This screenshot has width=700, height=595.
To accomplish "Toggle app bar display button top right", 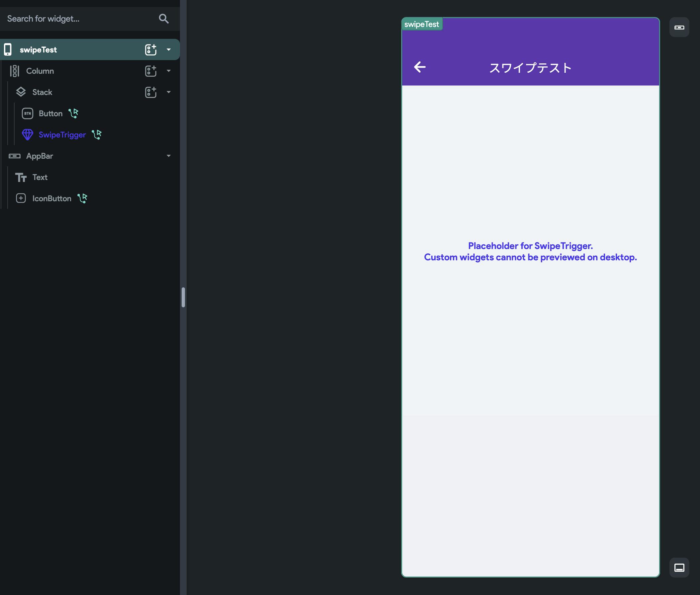I will click(679, 27).
